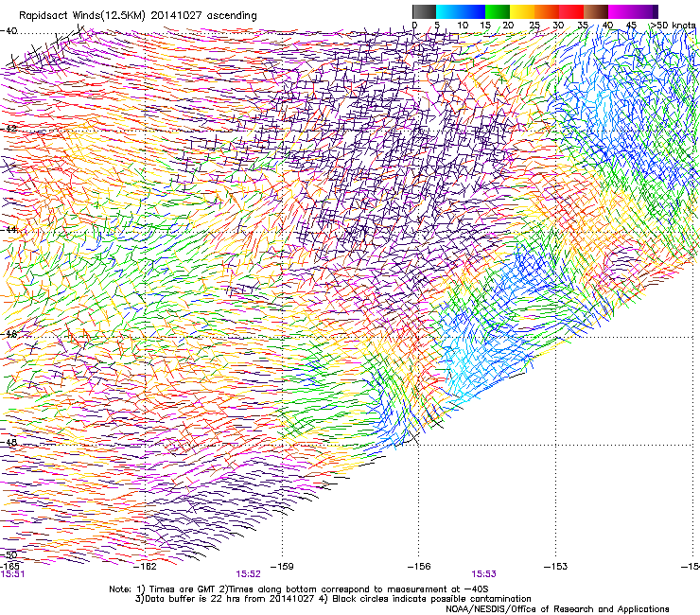Image resolution: width=700 pixels, height=615 pixels.
Task: Click the legend scale label '35'
Action: pyautogui.click(x=583, y=26)
